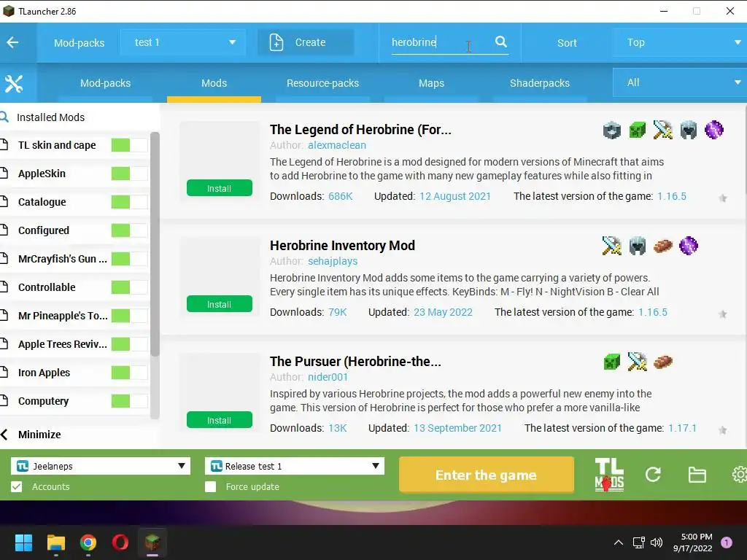Open the wrench and screwdriver tools icon
Viewport: 747px width, 560px height.
tap(14, 84)
